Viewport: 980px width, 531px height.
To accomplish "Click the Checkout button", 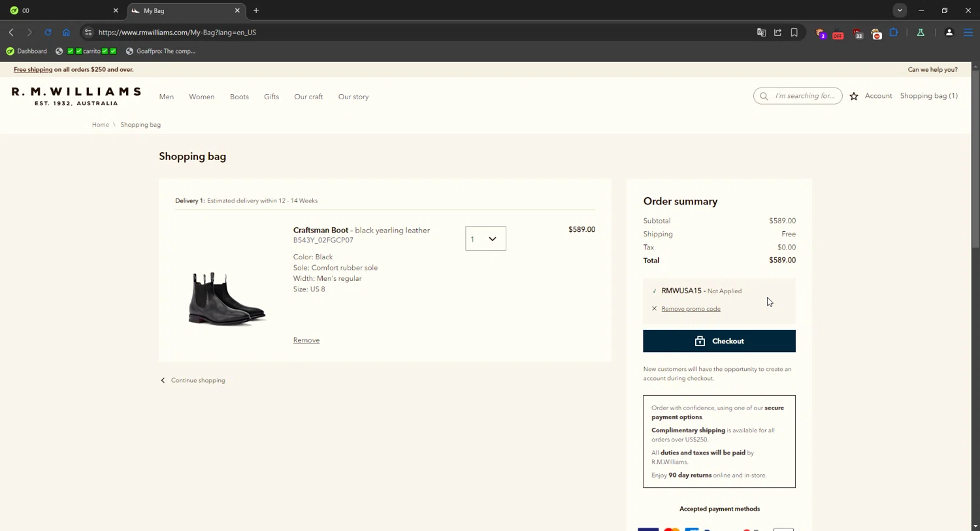I will point(719,341).
